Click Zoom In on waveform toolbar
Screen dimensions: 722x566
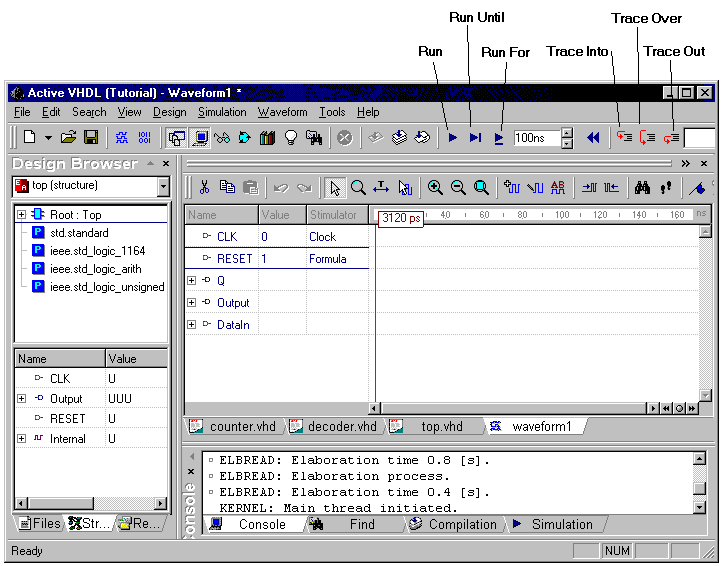pos(435,187)
